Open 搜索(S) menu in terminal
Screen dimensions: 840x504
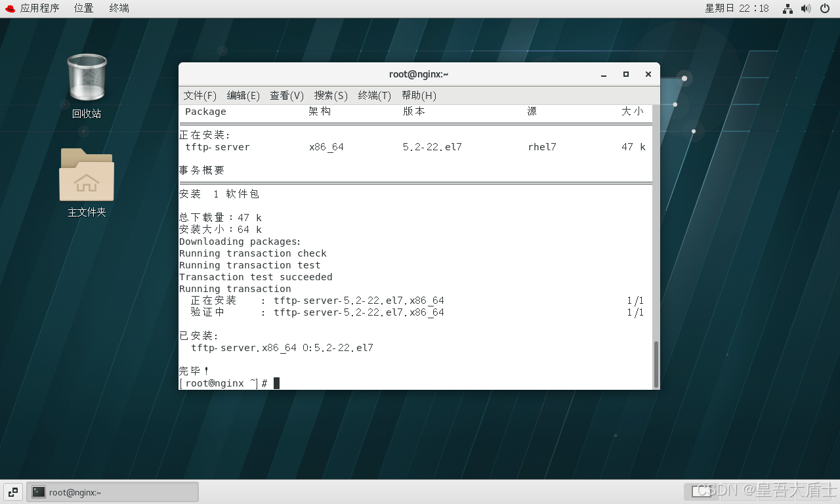click(x=331, y=95)
